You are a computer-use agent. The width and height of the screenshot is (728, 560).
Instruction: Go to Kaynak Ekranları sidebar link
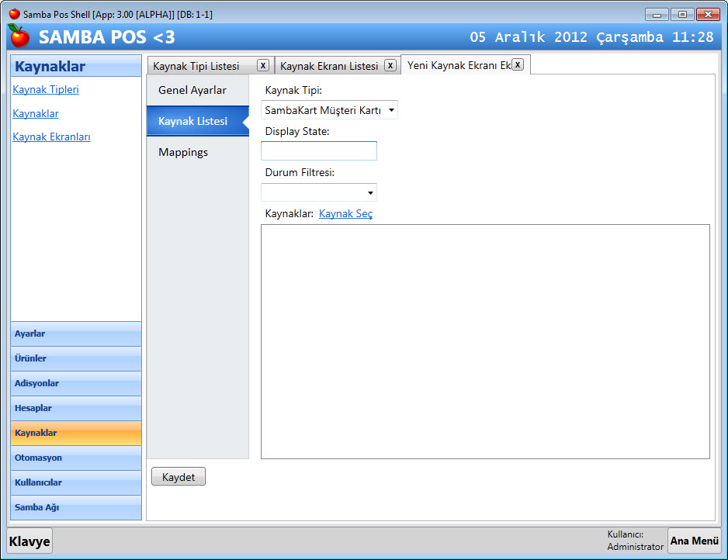point(51,137)
